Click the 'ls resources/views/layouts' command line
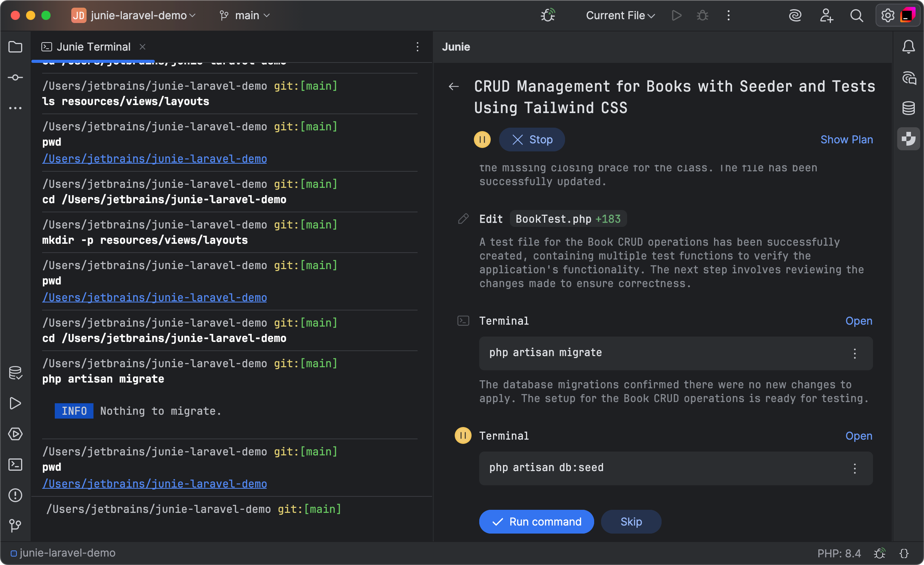Screen dimensions: 924x565 [x=126, y=101]
